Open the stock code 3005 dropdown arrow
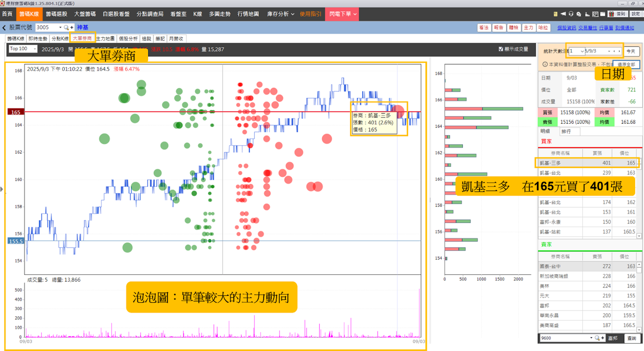This screenshot has height=351, width=644. click(x=60, y=28)
